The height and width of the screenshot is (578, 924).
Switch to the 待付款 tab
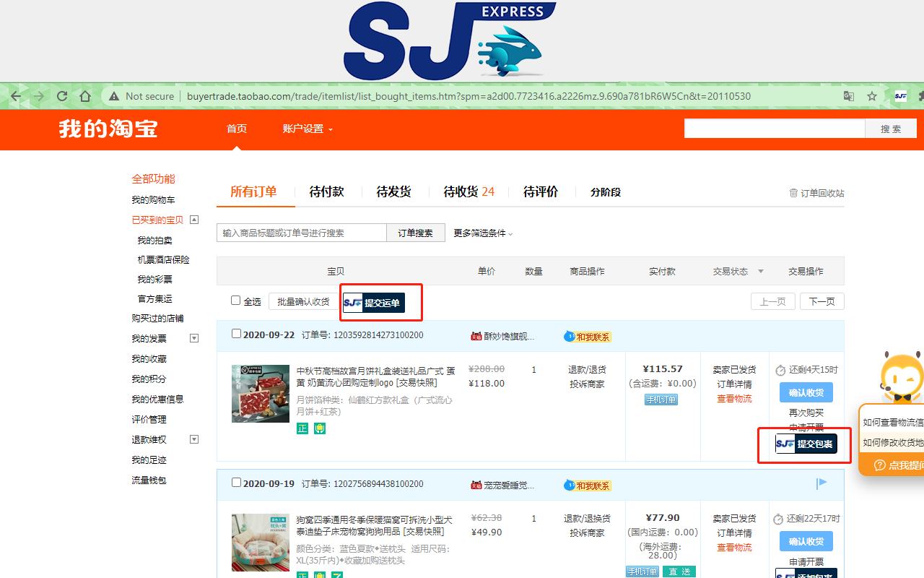click(x=326, y=191)
